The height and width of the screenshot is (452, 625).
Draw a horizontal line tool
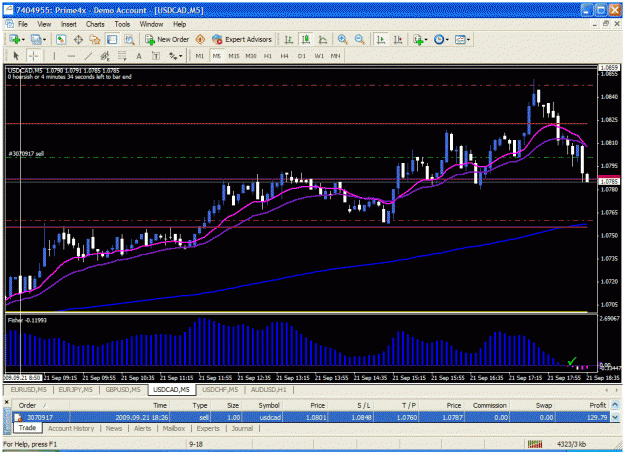coord(71,56)
